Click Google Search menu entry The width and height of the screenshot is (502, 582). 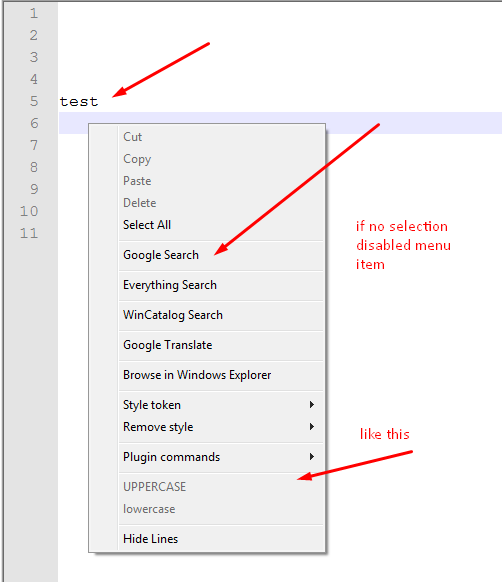(221, 255)
